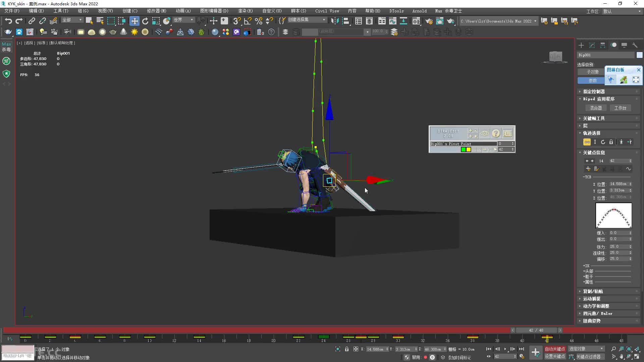Open the Select by Name list icon

pos(100,21)
